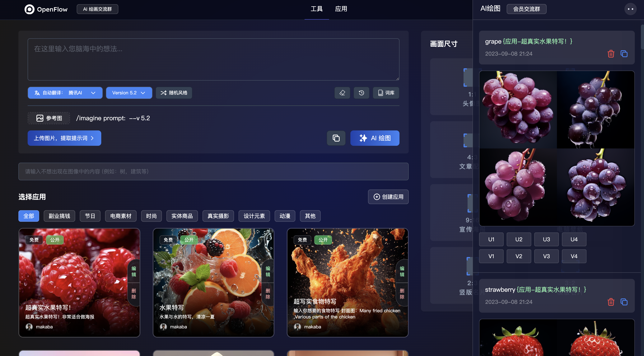Delete the grape generation record
The width and height of the screenshot is (644, 356).
(611, 54)
